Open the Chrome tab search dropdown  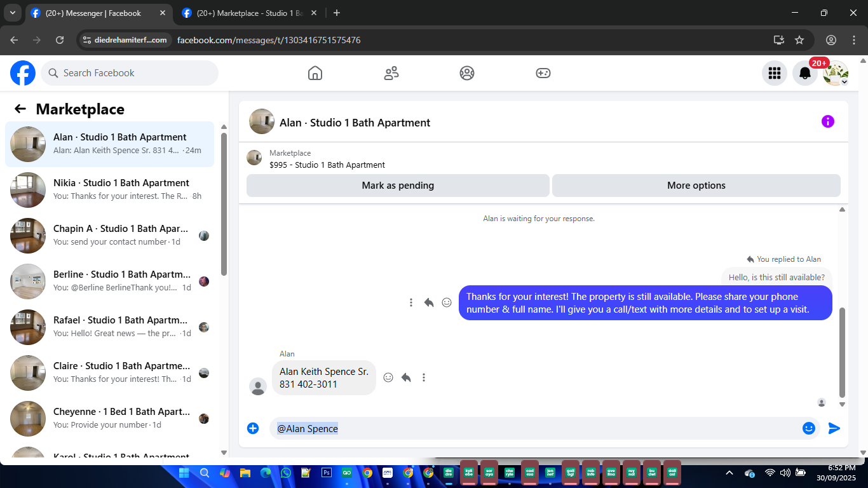coord(13,13)
